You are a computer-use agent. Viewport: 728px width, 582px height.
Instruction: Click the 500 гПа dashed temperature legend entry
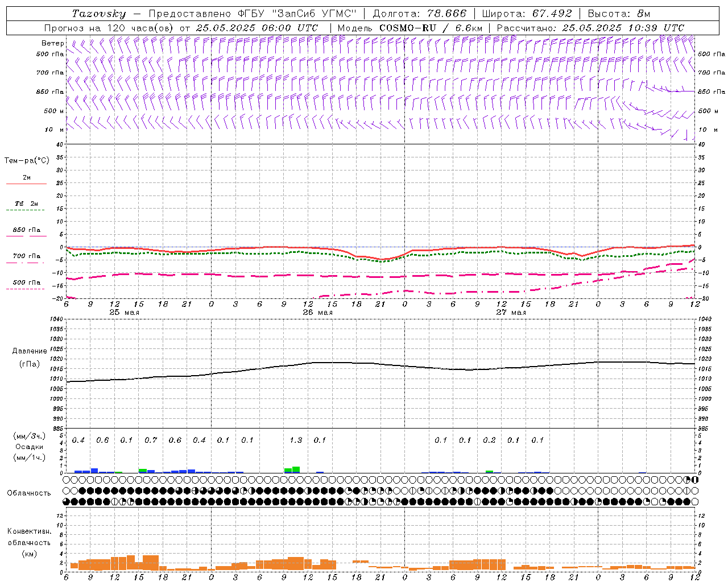[x=26, y=282]
